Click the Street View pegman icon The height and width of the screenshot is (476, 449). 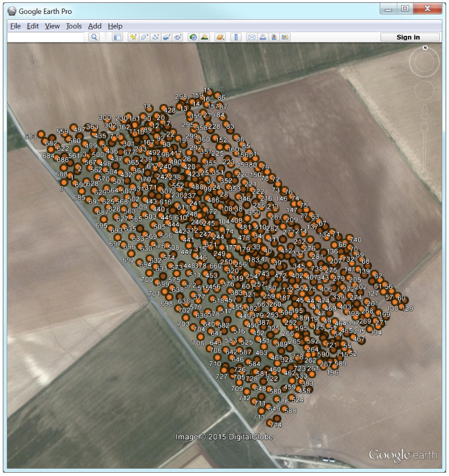click(425, 113)
